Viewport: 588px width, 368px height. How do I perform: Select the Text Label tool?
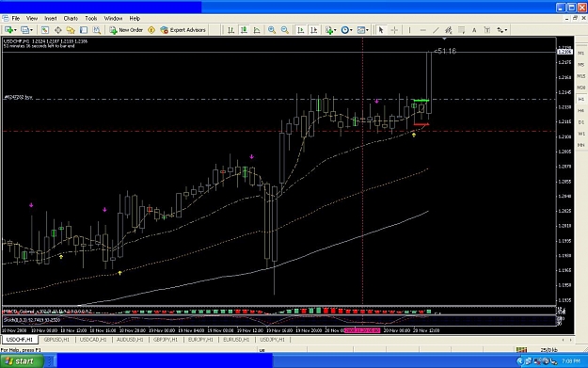tap(486, 30)
